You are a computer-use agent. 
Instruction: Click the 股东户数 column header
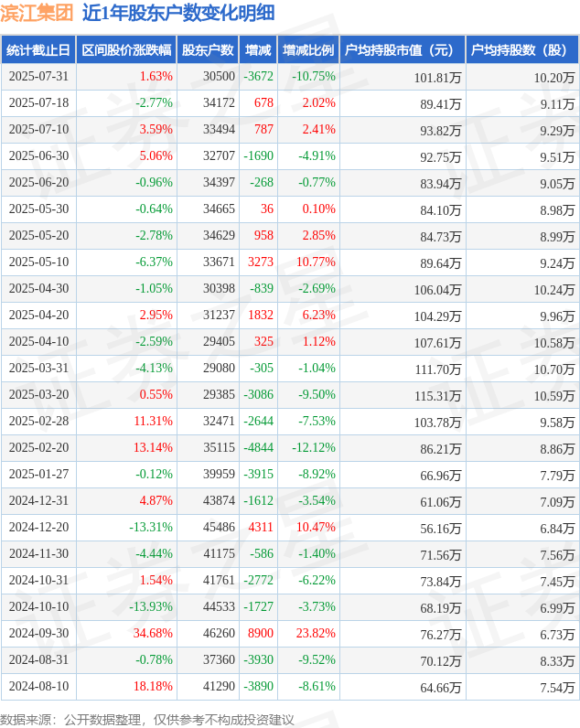coord(208,49)
